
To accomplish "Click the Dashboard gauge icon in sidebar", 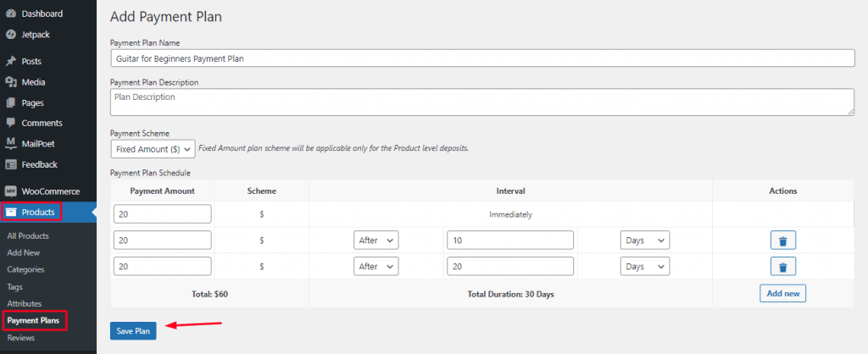I will click(x=11, y=14).
